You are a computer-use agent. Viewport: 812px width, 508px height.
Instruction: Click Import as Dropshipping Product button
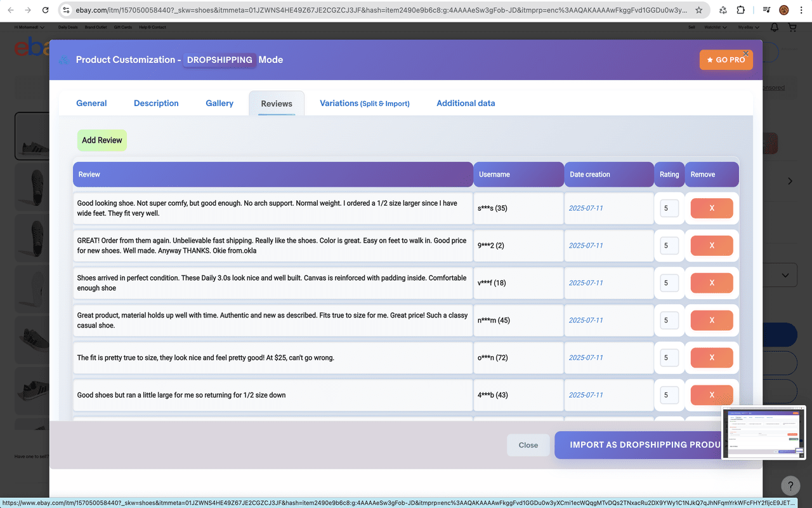point(638,445)
